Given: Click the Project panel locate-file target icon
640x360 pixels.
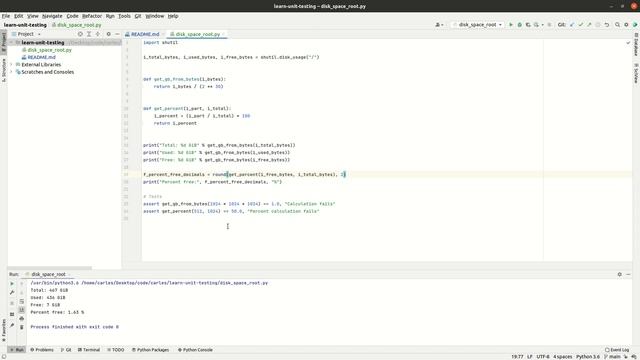Looking at the screenshot, I should tap(80, 34).
